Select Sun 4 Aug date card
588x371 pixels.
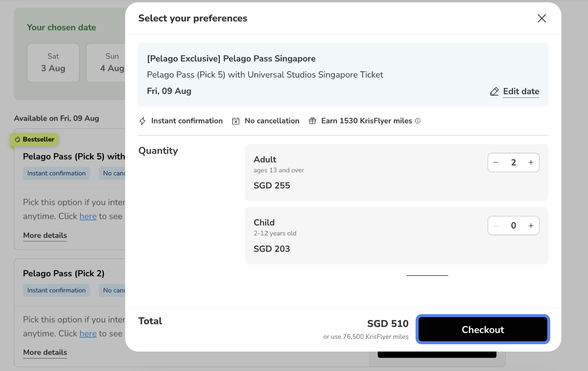pos(106,62)
